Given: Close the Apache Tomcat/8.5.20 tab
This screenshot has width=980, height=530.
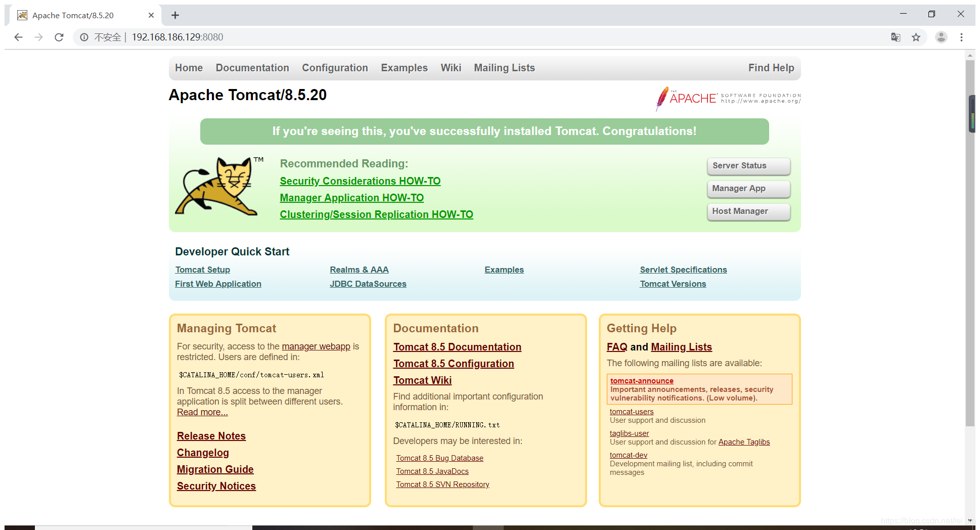Looking at the screenshot, I should tap(151, 15).
